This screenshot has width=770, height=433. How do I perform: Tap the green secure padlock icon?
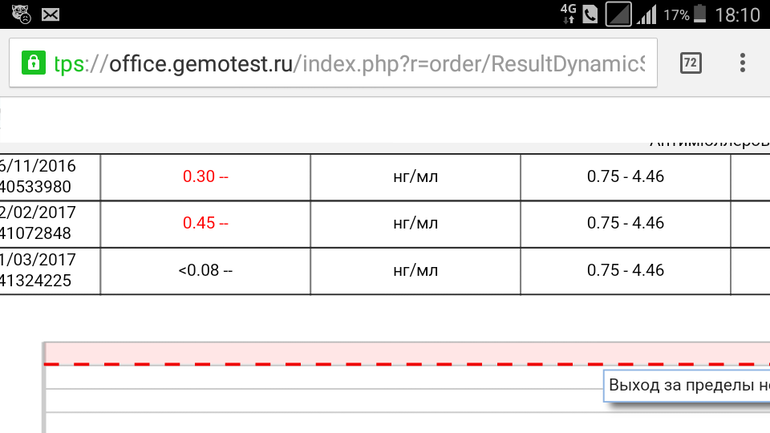click(32, 63)
